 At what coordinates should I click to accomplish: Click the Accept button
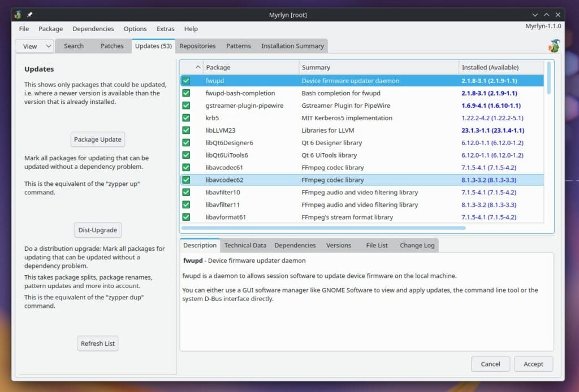pos(533,364)
